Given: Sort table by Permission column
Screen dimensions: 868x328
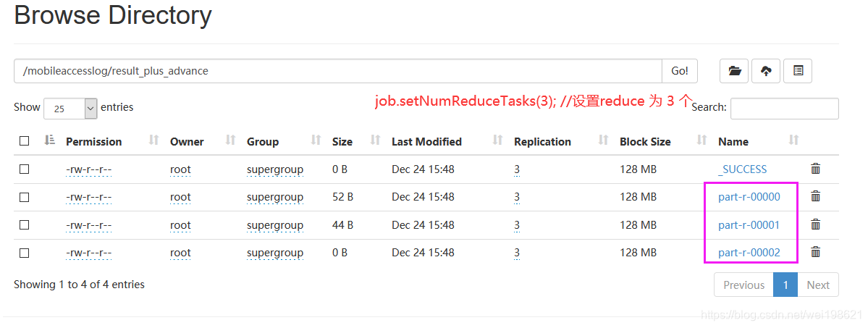Looking at the screenshot, I should 154,140.
